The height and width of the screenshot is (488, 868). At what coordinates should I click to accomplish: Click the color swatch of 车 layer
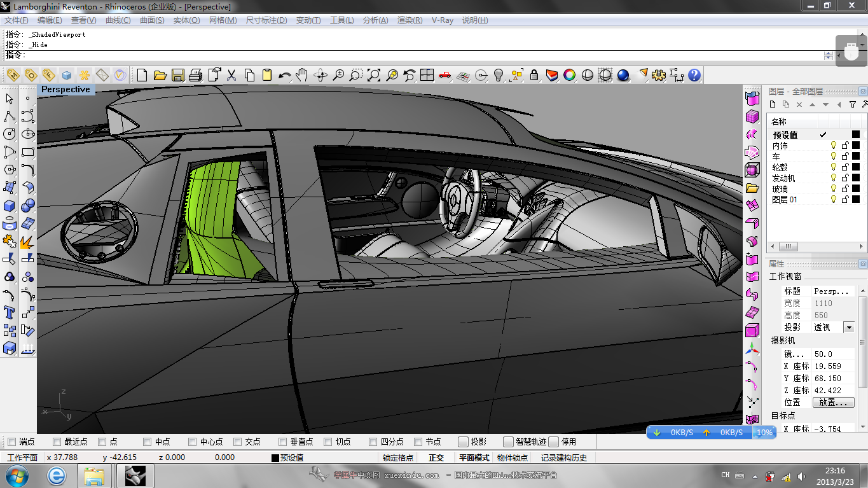(856, 157)
